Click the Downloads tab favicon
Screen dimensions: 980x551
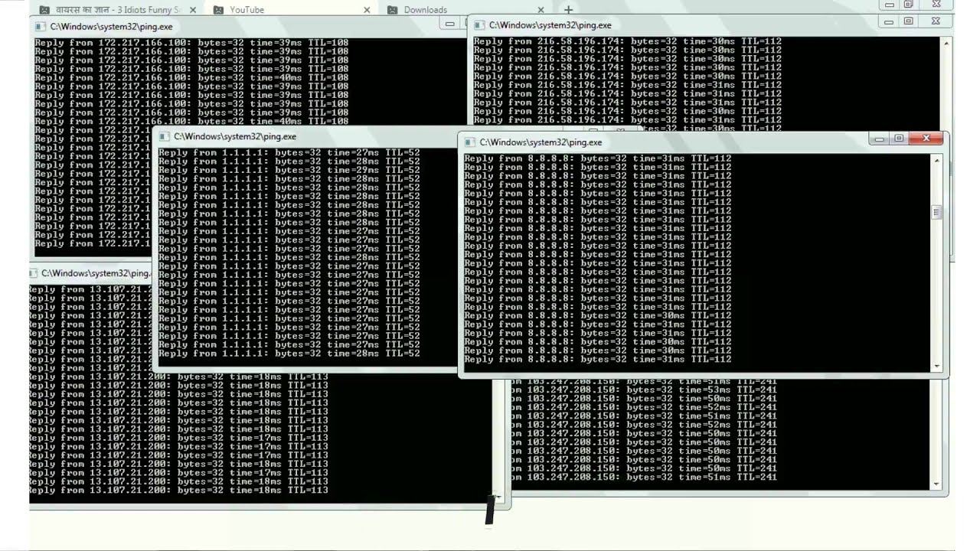[x=393, y=10]
